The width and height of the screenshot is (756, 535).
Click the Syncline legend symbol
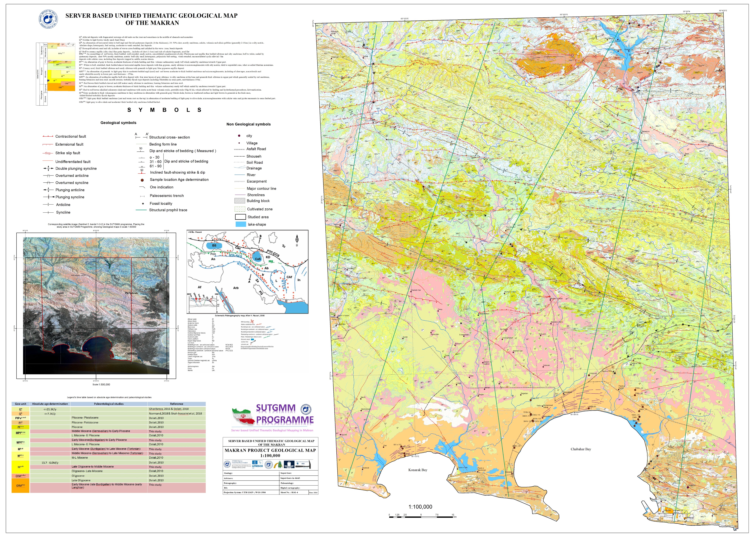[48, 213]
